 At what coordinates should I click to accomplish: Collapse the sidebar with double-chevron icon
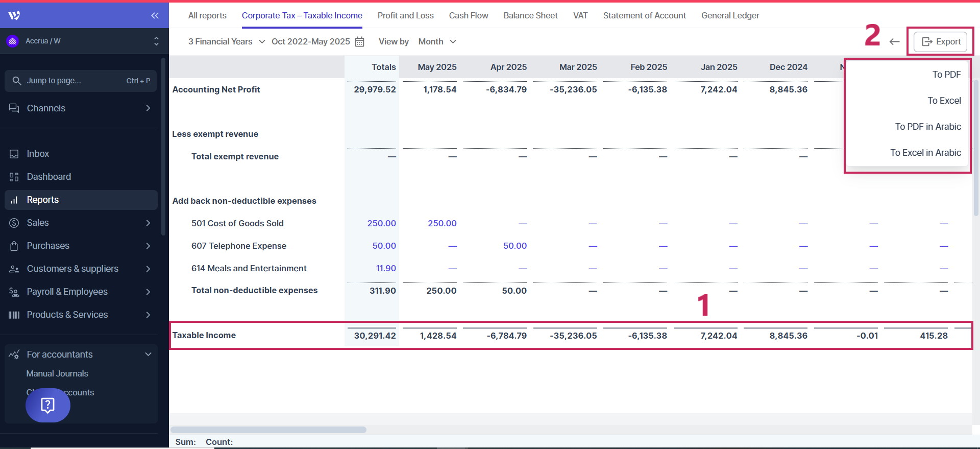pyautogui.click(x=155, y=16)
